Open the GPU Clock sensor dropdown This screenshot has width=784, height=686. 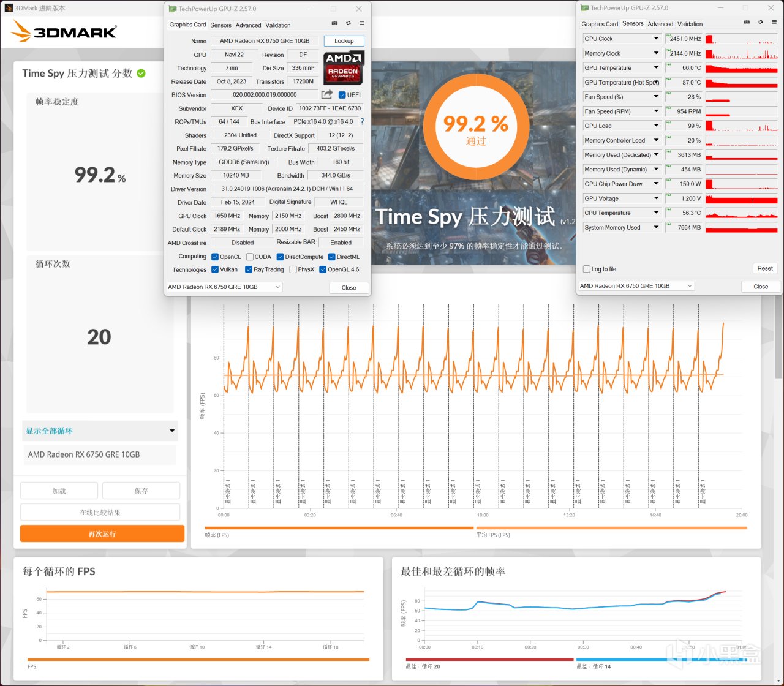[x=656, y=39]
